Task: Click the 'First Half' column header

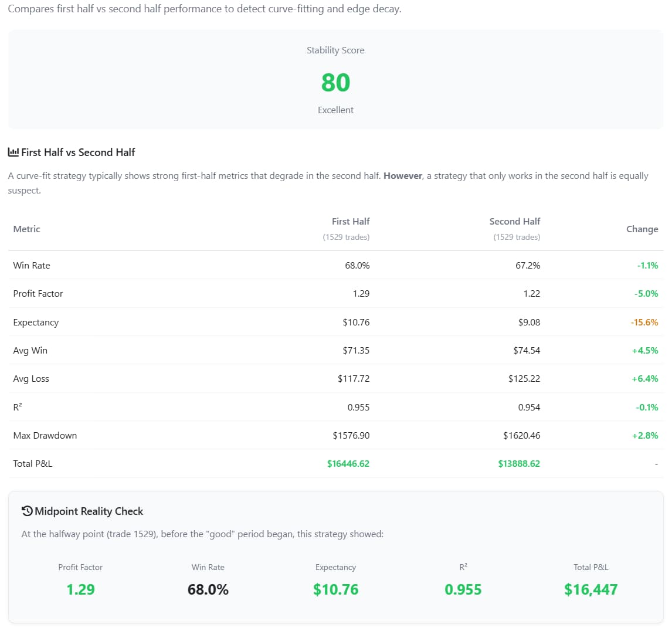Action: click(351, 221)
